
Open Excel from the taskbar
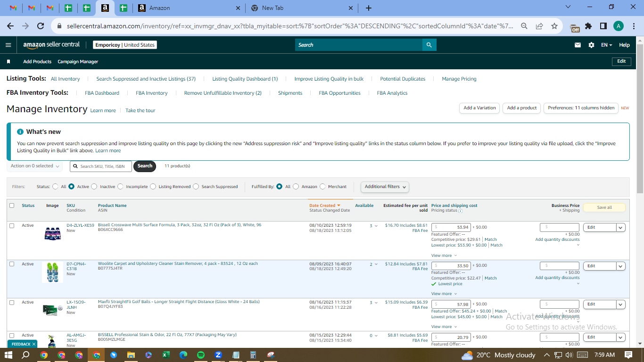[x=166, y=355]
